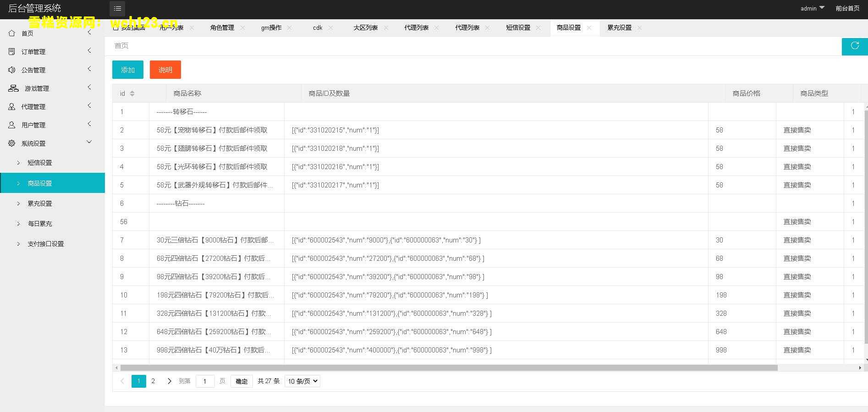Expand the 用户管理 menu chevron
Image resolution: width=868 pixels, height=412 pixels.
click(x=89, y=124)
